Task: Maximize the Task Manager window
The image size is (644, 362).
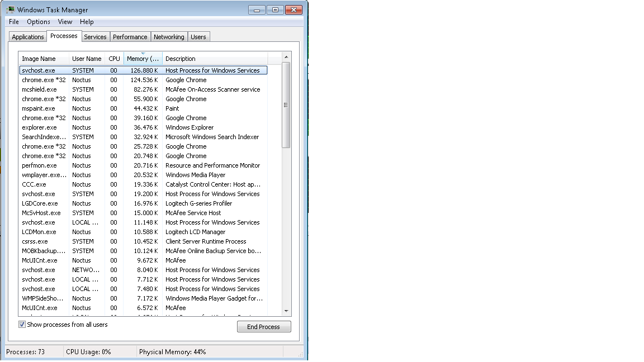Action: 275,10
